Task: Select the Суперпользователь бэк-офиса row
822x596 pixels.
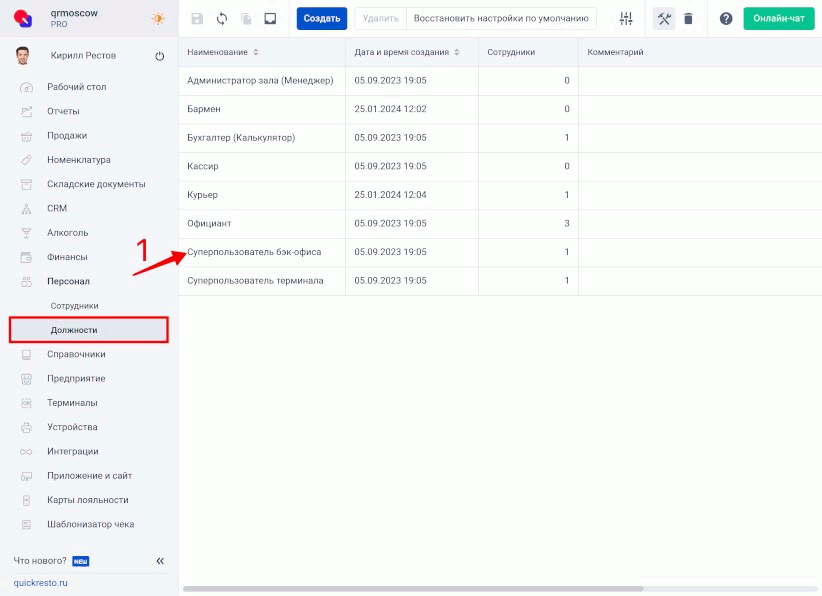Action: click(x=254, y=252)
